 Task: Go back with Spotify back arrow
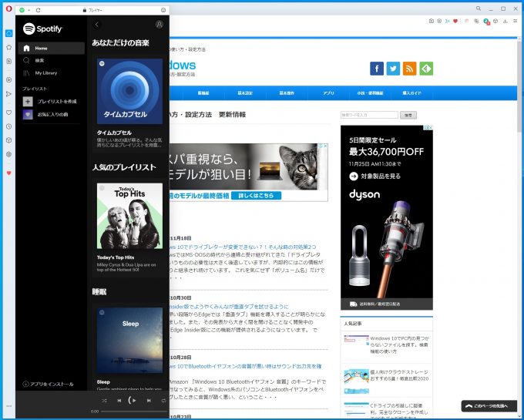coord(97,25)
